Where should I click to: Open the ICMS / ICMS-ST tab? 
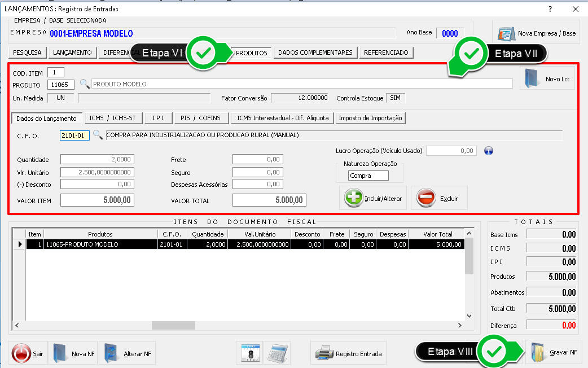pyautogui.click(x=112, y=118)
